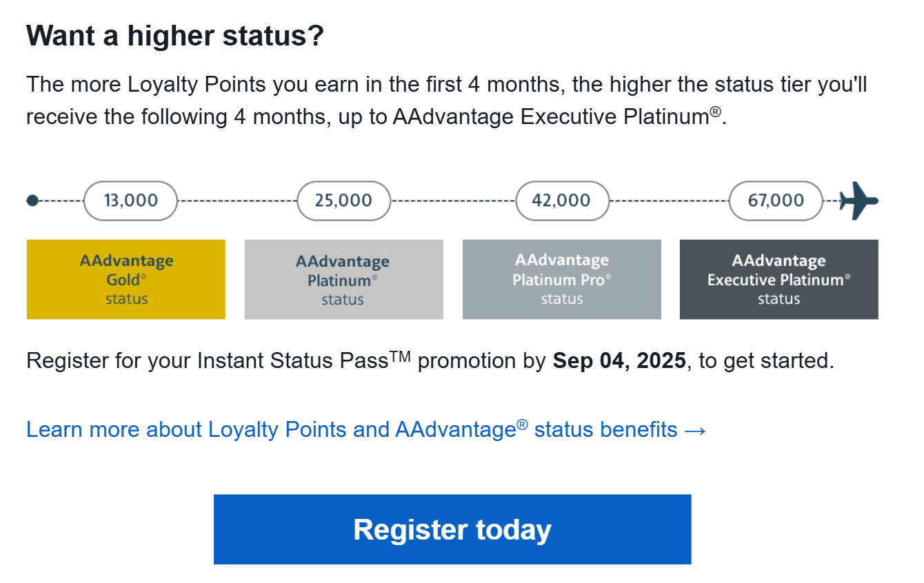This screenshot has height=583, width=924.
Task: Click the AAdvantage Executive Platinum status tile
Action: pos(779,279)
